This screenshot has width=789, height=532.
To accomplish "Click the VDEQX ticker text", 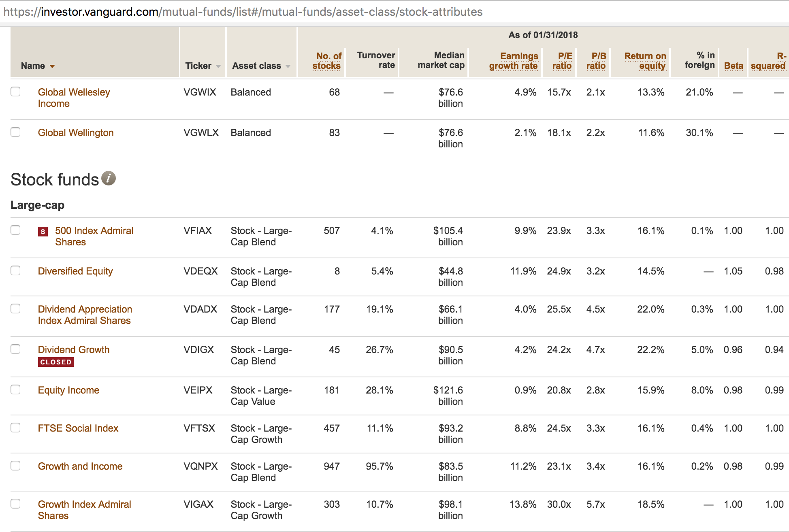I will (x=200, y=271).
